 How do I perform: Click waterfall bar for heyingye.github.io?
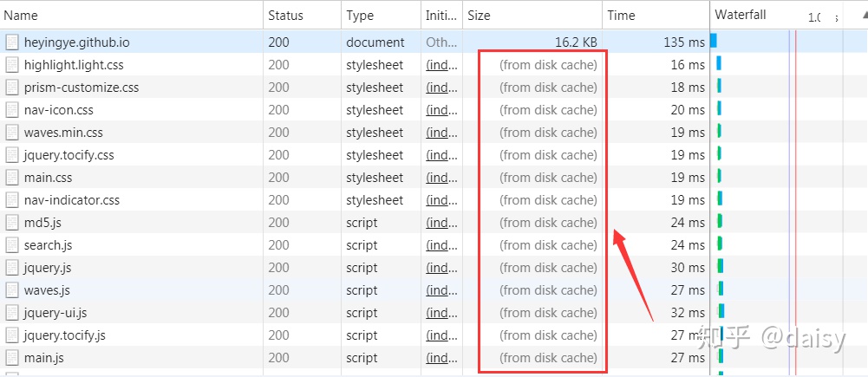[x=714, y=41]
